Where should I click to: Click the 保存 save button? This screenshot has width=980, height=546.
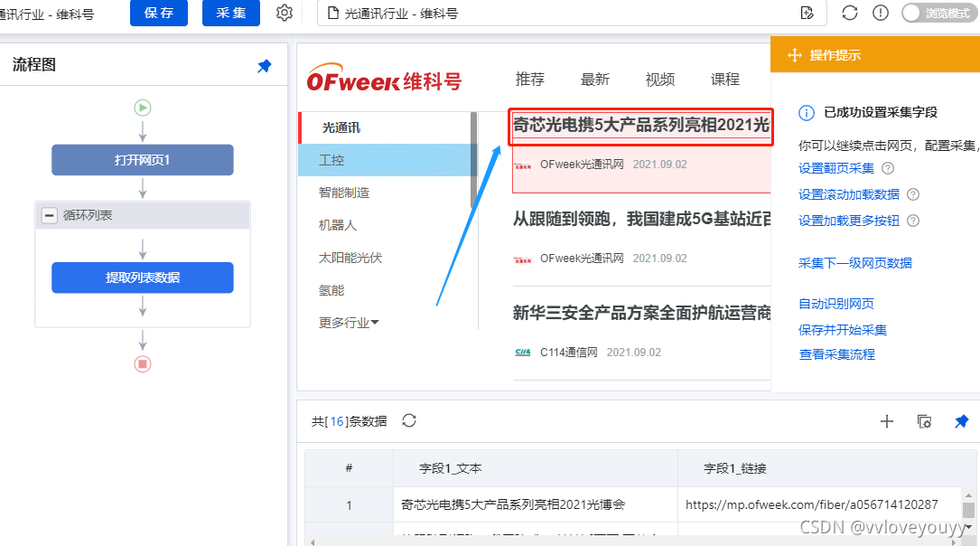[159, 14]
